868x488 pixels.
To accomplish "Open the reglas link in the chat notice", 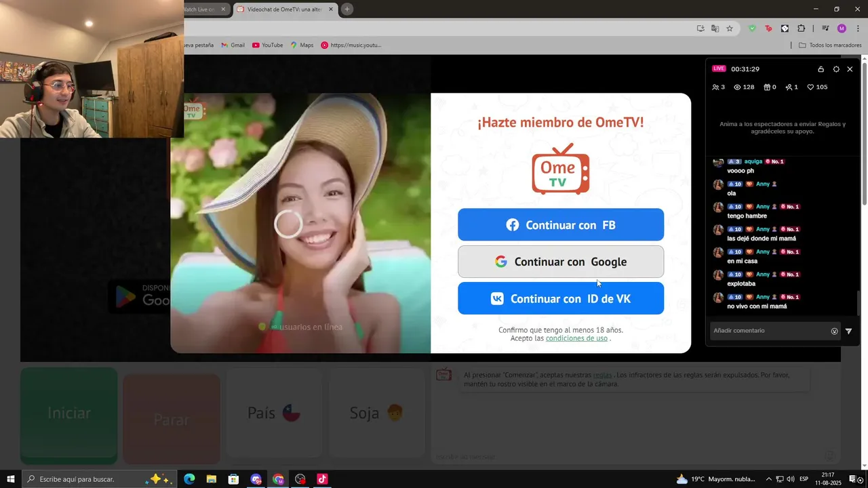I will pyautogui.click(x=603, y=375).
